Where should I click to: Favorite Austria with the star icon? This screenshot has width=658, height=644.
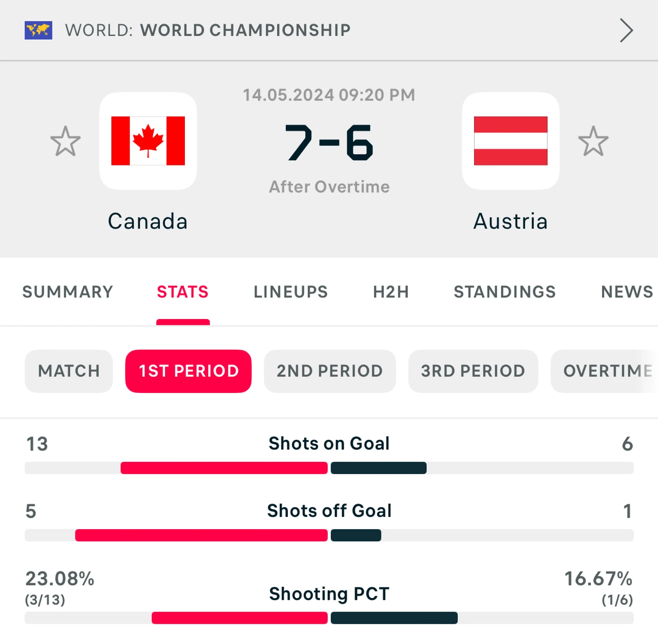pos(593,141)
